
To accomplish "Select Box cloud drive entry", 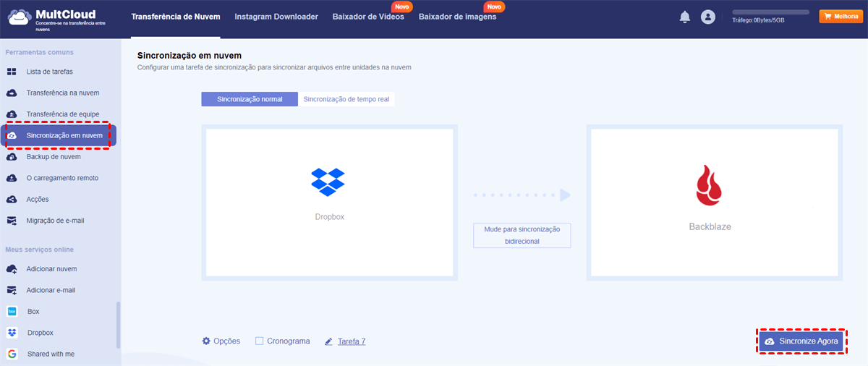I will point(33,311).
